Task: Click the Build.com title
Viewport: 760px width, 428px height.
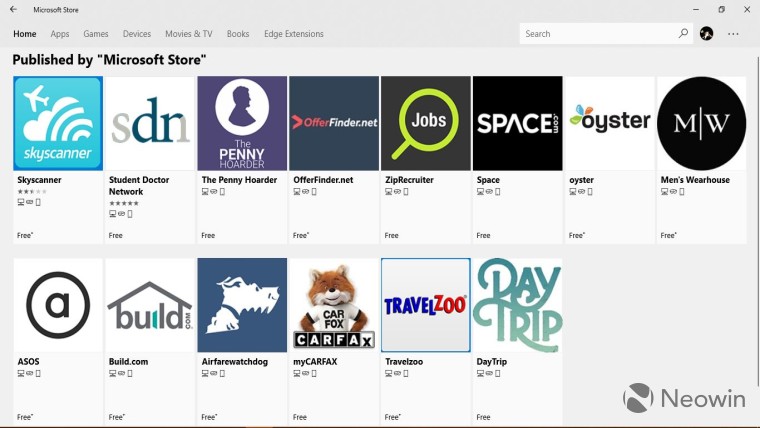Action: 128,362
